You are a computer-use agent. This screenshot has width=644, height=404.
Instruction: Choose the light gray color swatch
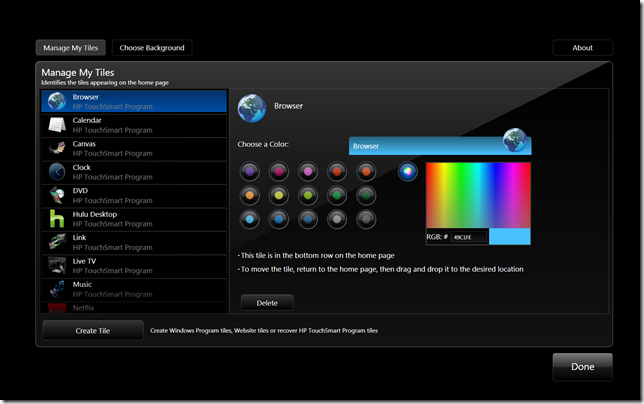[x=337, y=219]
